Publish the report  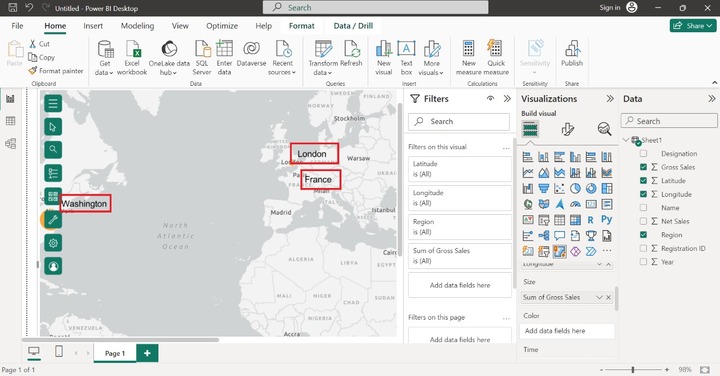572,53
